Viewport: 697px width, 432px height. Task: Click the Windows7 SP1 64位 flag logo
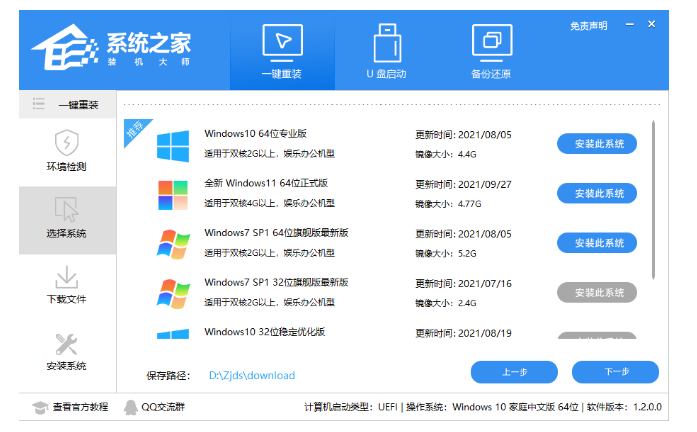click(173, 244)
